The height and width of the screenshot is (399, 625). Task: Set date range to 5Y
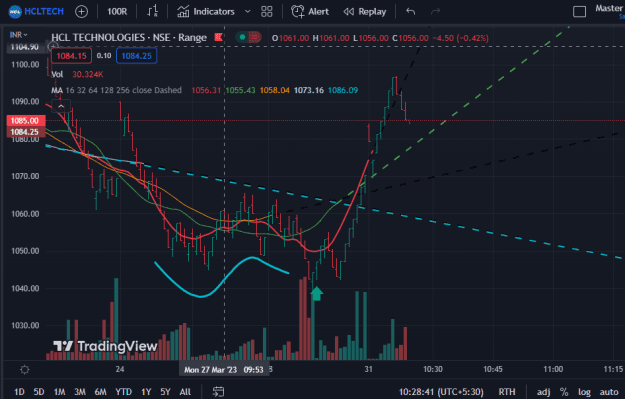coord(165,392)
